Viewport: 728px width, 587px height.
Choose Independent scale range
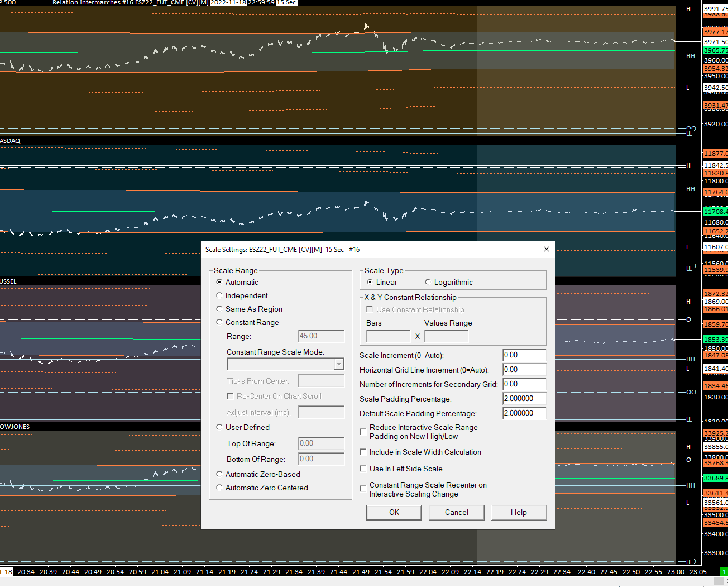(219, 295)
